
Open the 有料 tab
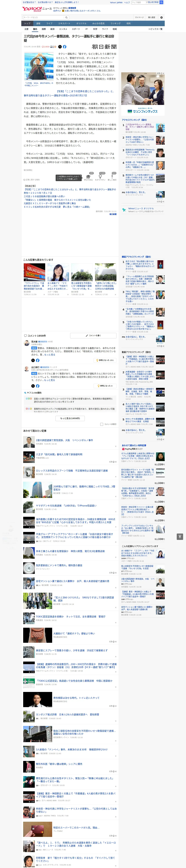(128, 24)
